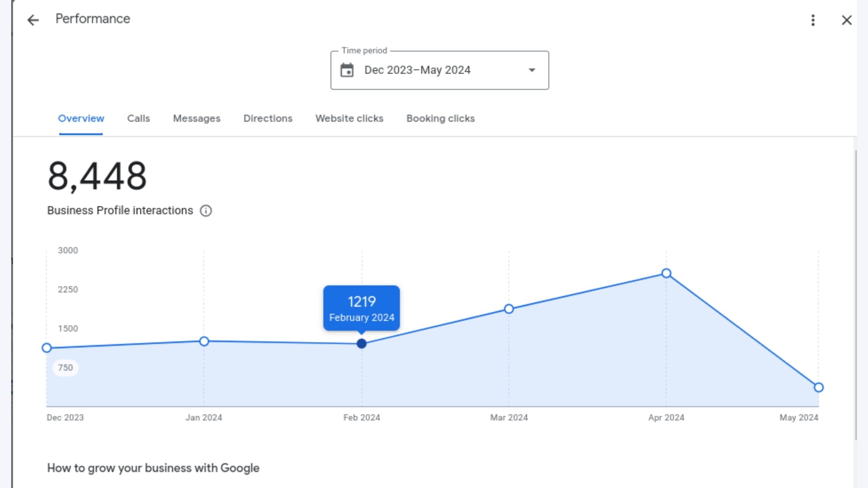
Task: Switch to the Calls tab
Action: 138,119
